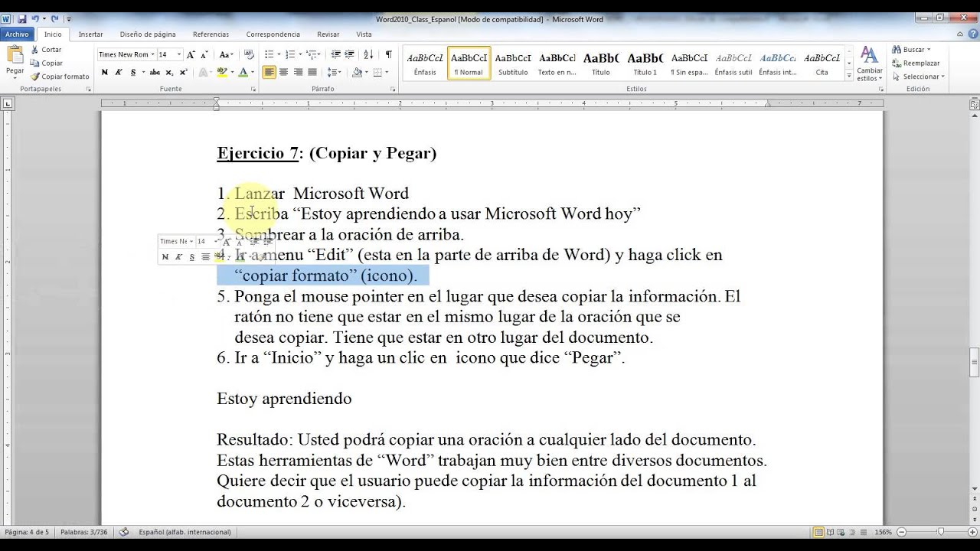
Task: Shrink the font size
Action: click(x=204, y=54)
